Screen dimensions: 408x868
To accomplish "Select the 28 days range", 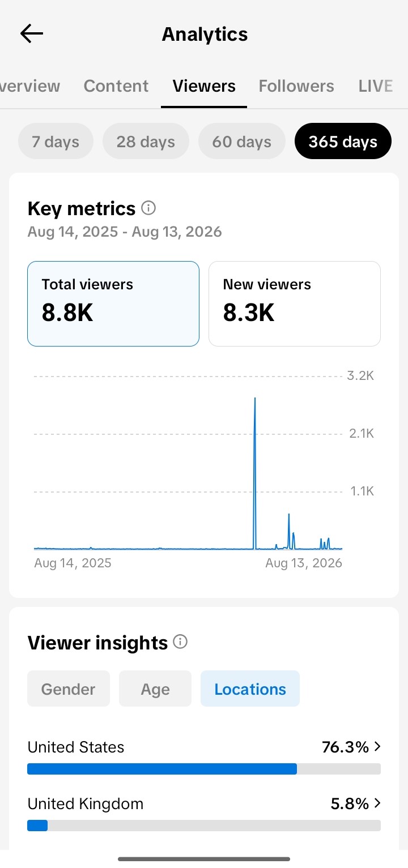I will pyautogui.click(x=146, y=141).
